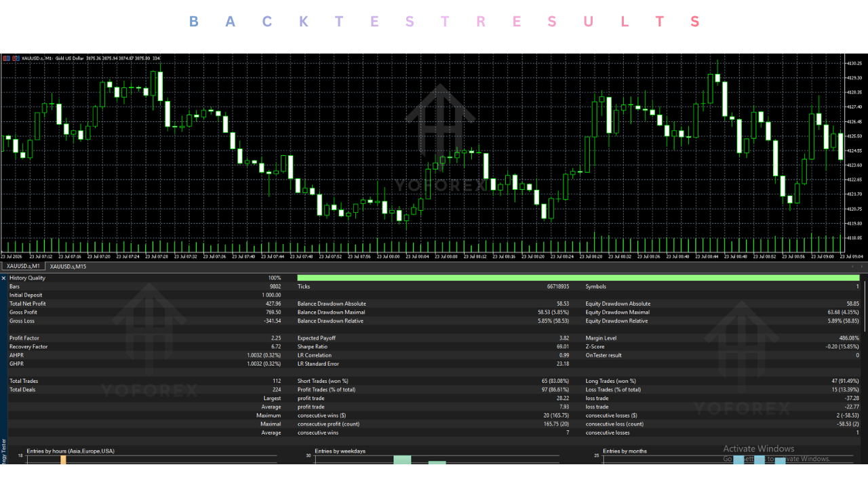The height and width of the screenshot is (488, 868).
Task: Click the Total Deals value 224
Action: [x=277, y=390]
